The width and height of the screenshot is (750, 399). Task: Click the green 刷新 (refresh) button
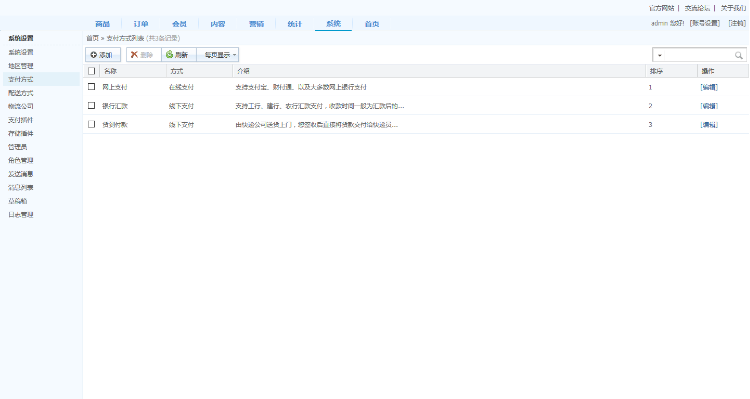tap(179, 55)
